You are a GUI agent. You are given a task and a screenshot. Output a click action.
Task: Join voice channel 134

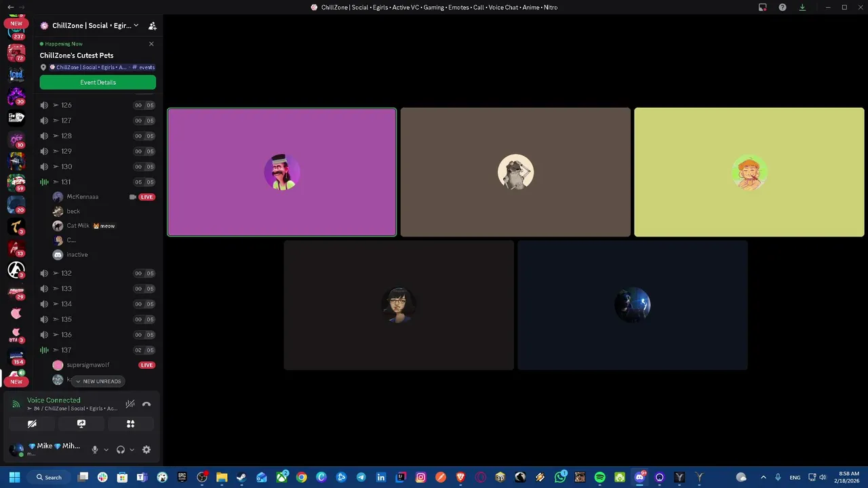pyautogui.click(x=98, y=304)
